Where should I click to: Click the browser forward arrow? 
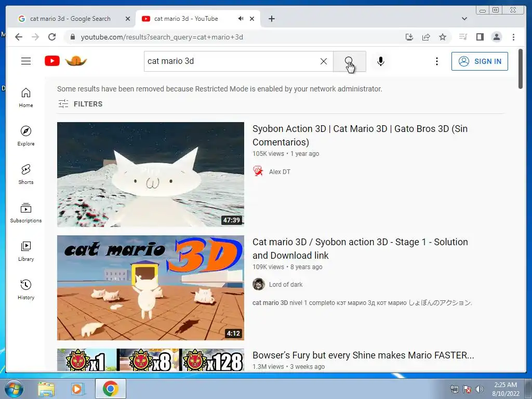tap(35, 37)
